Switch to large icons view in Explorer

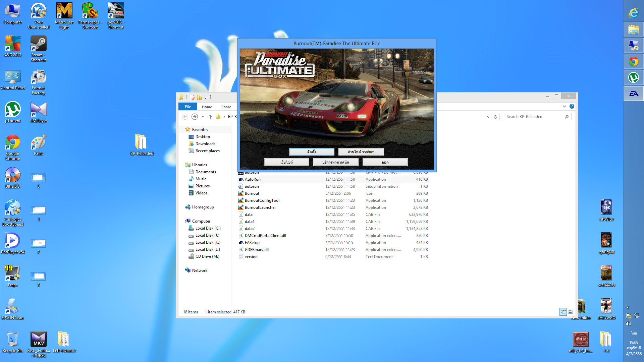point(571,312)
